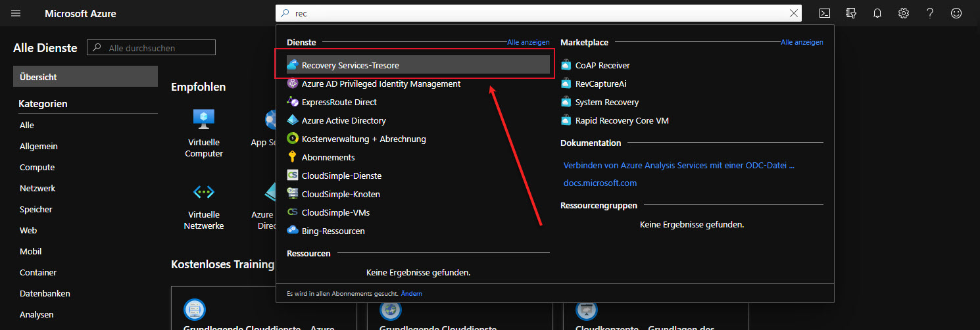
Task: Select the Netzwerk category
Action: (x=37, y=188)
